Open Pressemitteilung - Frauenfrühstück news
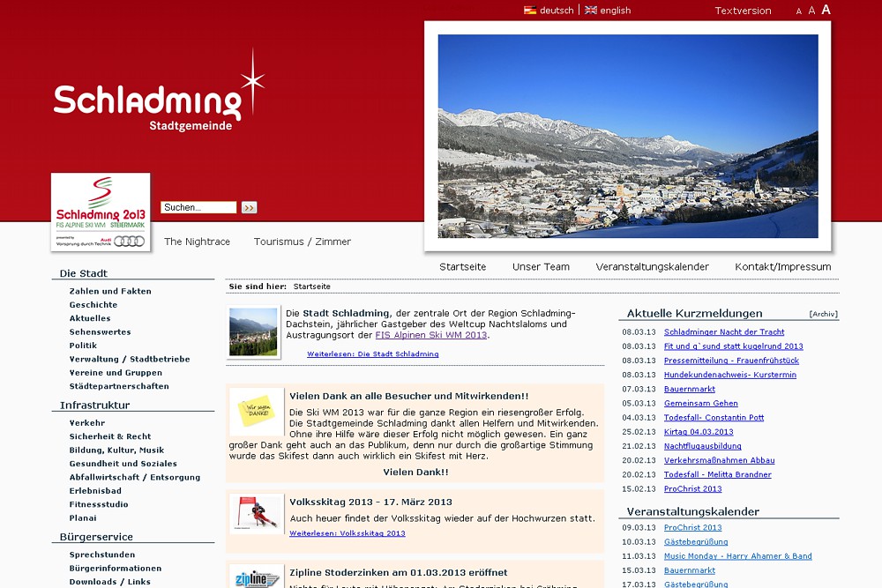882x588 pixels. click(x=731, y=361)
